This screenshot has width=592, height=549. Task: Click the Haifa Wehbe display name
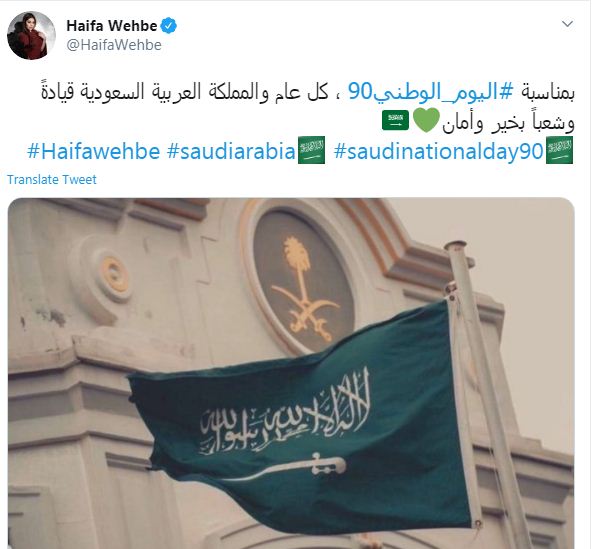112,26
